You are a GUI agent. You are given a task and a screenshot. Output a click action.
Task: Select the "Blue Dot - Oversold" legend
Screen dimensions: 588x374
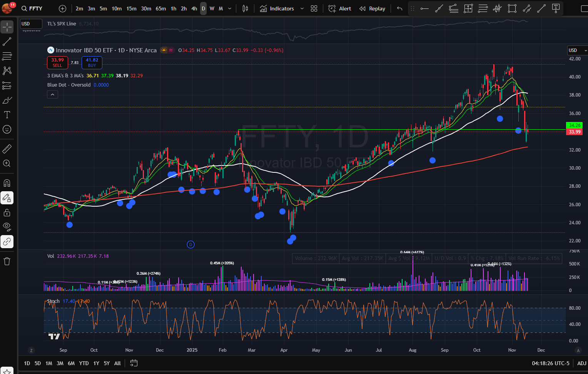pyautogui.click(x=69, y=85)
